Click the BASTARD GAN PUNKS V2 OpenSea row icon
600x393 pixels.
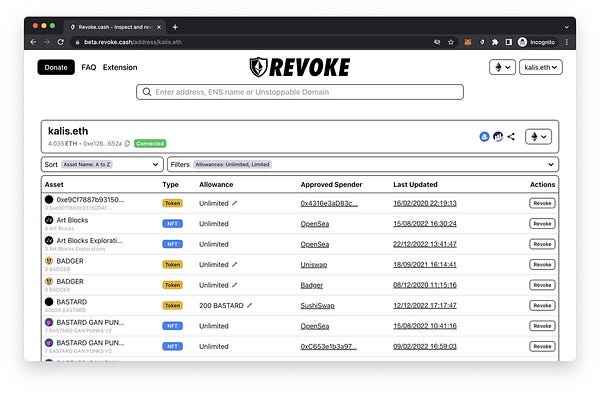(49, 322)
